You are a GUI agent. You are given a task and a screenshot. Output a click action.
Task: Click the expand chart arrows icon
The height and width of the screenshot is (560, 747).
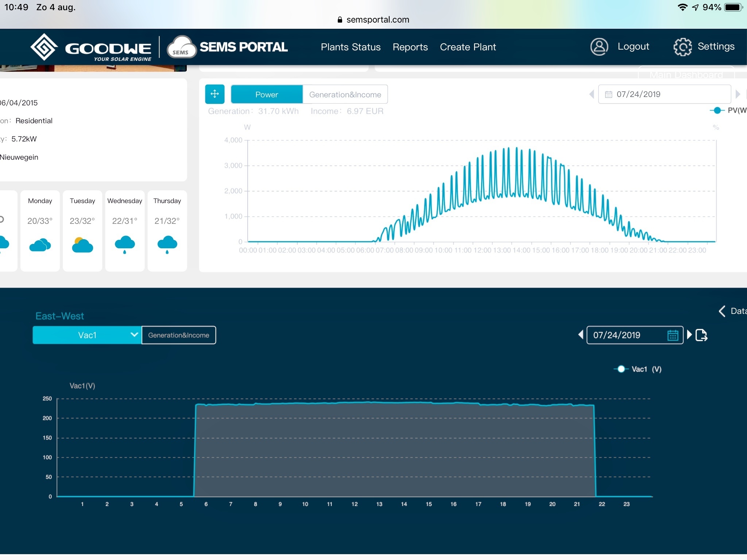coord(214,94)
